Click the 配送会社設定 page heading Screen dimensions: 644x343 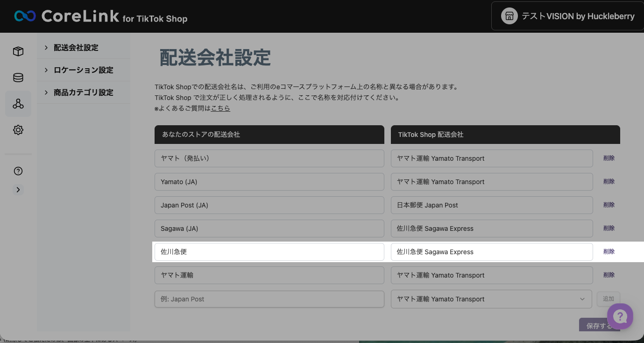pyautogui.click(x=215, y=57)
